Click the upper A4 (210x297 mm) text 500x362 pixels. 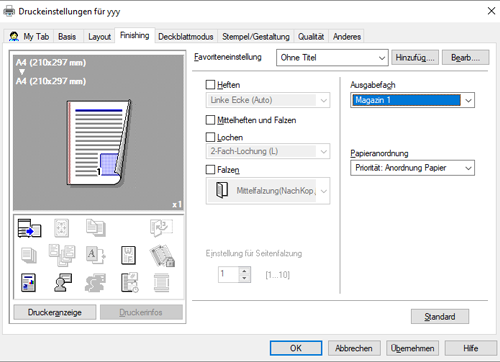pyautogui.click(x=51, y=62)
